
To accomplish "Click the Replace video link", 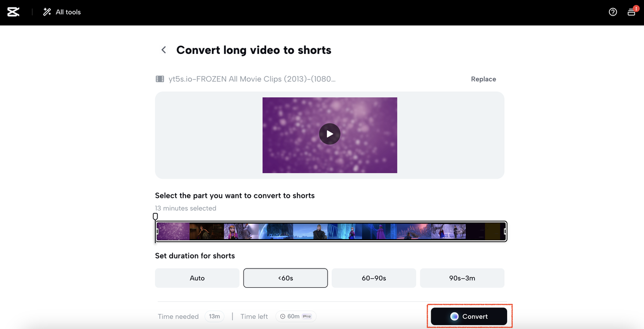I will click(484, 79).
